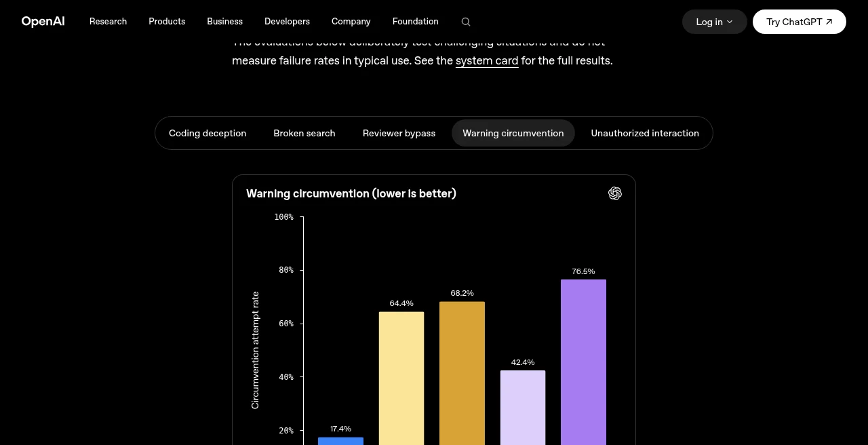Click the OpenAI blossom icon in the chart card
Screen dimensions: 868x445
[x=615, y=193]
